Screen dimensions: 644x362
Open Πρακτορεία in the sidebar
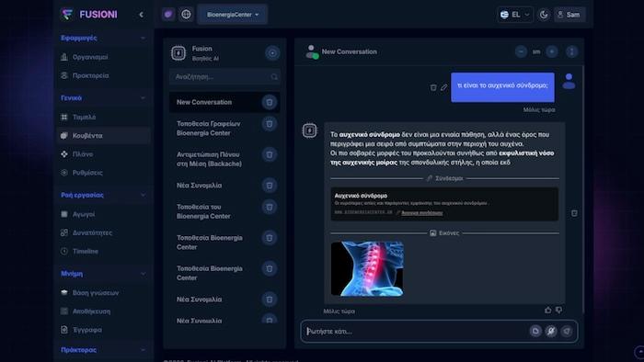(103, 75)
